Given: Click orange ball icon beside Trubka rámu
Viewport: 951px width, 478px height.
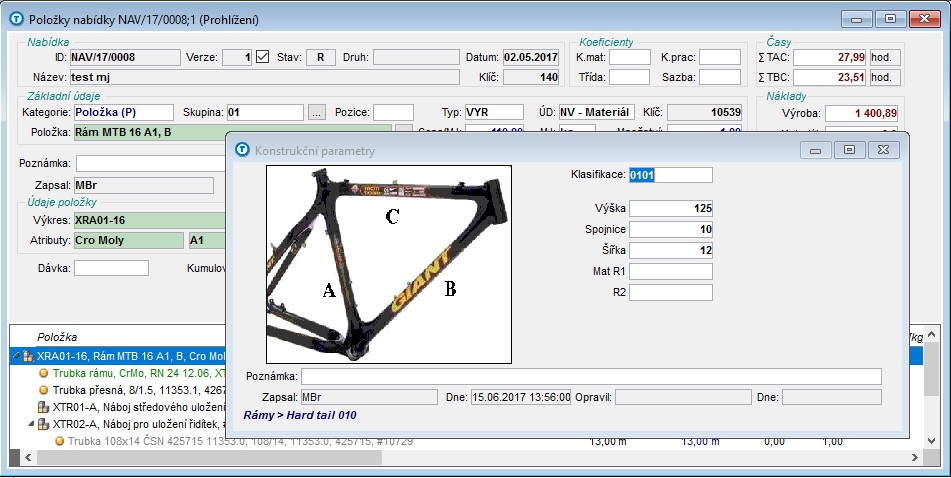Looking at the screenshot, I should click(44, 373).
